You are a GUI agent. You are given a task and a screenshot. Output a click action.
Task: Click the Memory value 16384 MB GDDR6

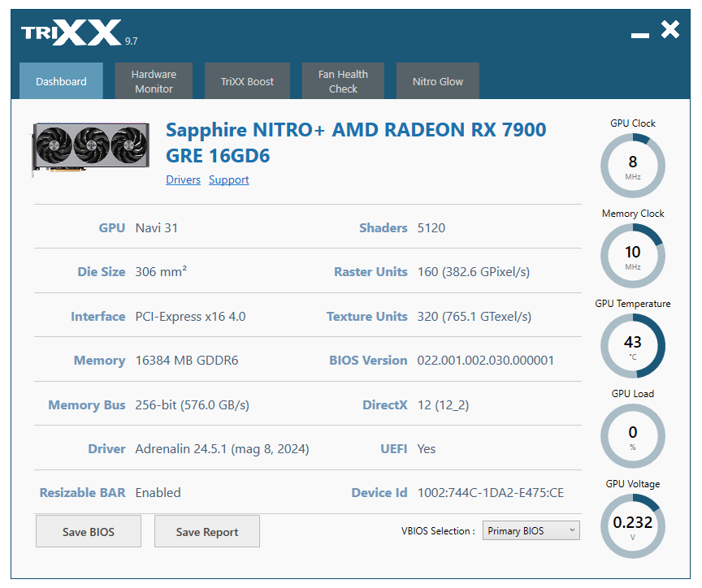pos(187,361)
